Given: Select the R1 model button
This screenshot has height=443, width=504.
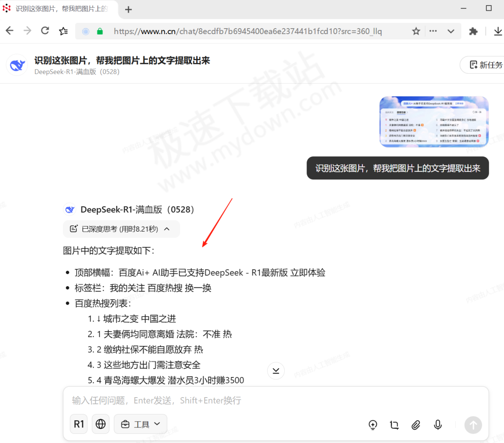Looking at the screenshot, I should click(x=79, y=424).
